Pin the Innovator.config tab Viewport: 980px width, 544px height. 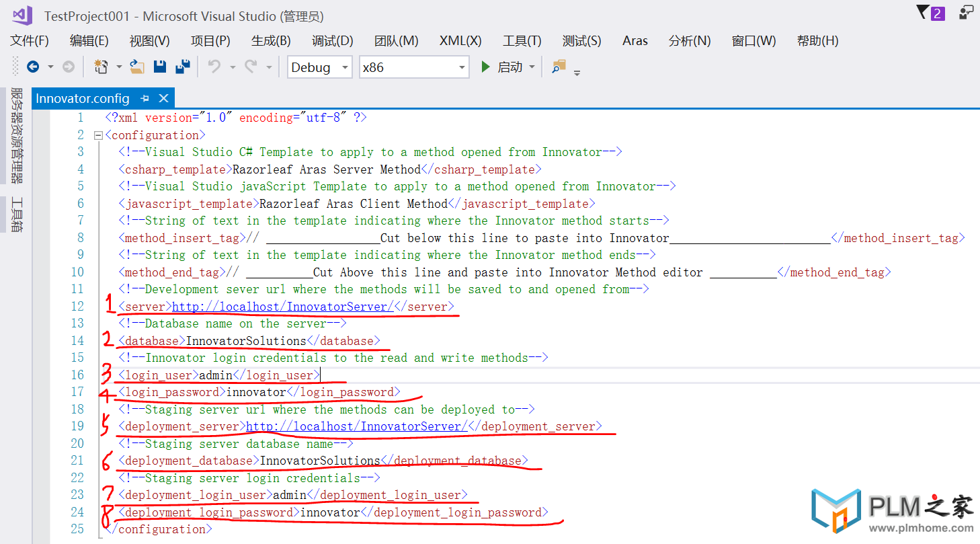pyautogui.click(x=145, y=98)
